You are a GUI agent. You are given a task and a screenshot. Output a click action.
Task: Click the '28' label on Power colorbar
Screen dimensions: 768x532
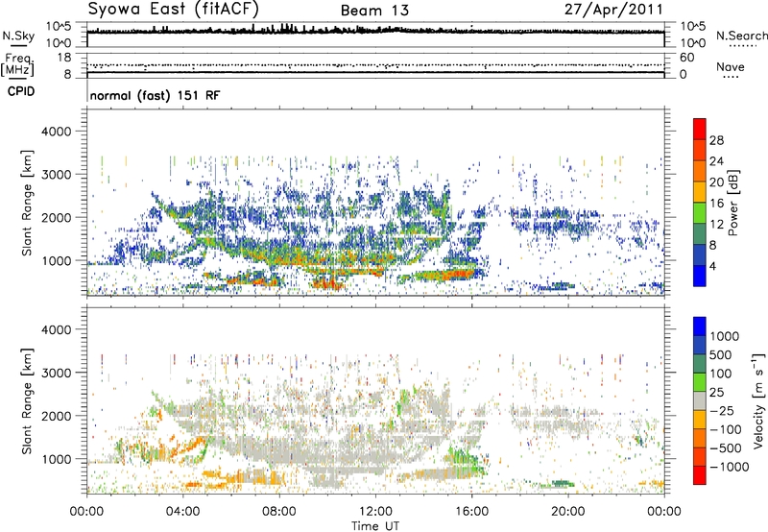[x=716, y=140]
